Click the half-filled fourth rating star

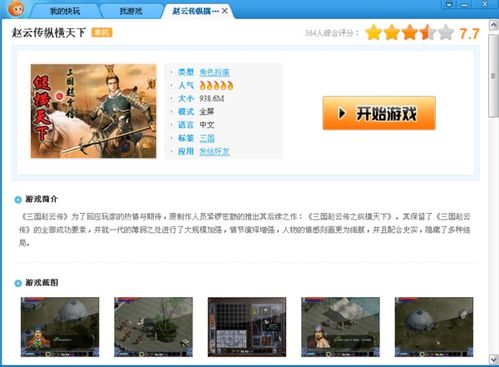[x=428, y=33]
